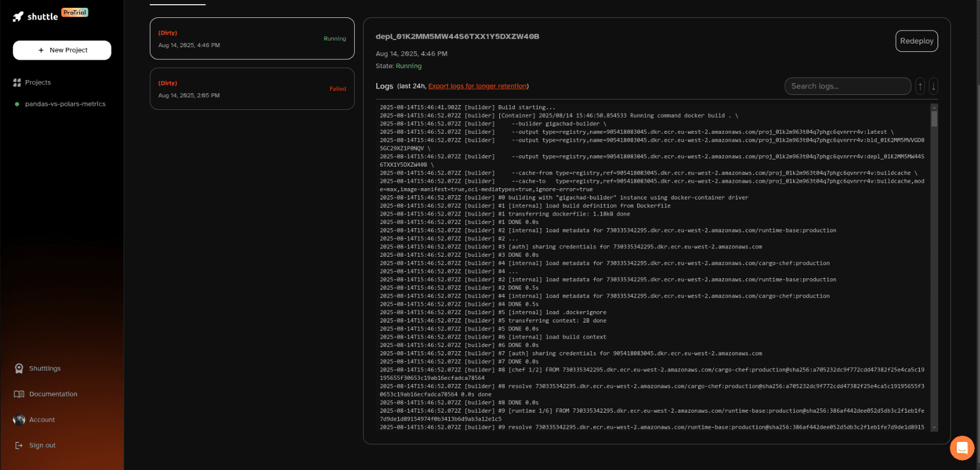Click the log scrollbar's bottom down arrow

(934, 428)
